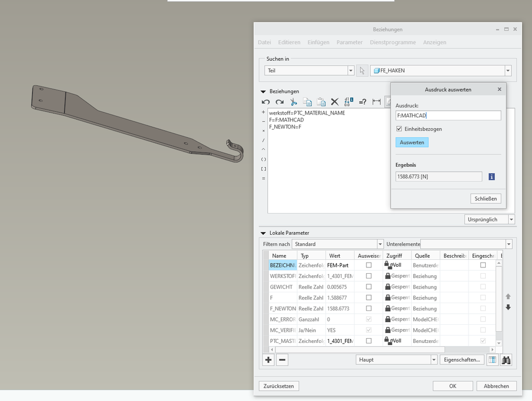The width and height of the screenshot is (532, 401).
Task: Open table columns setup icon
Action: coord(493,360)
